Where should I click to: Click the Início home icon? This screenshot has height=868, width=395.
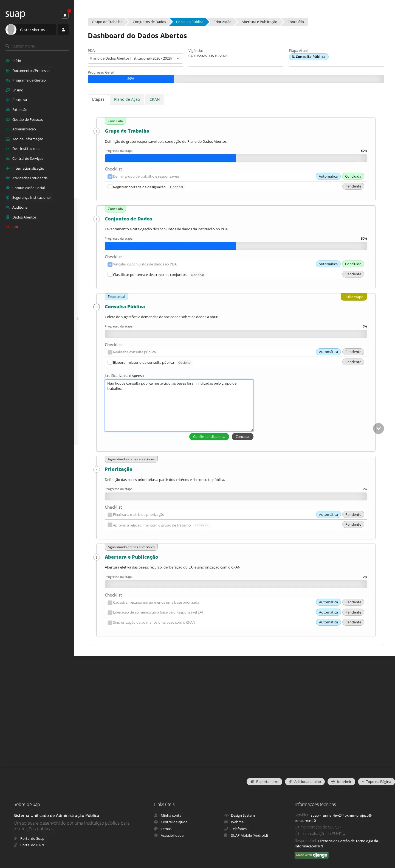[x=8, y=61]
